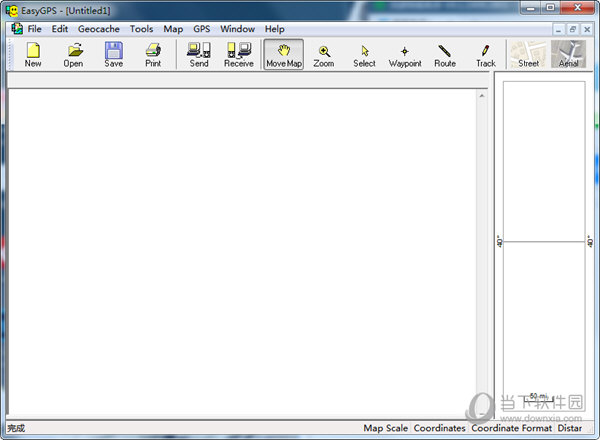Click the Distar status bar entry

(569, 428)
